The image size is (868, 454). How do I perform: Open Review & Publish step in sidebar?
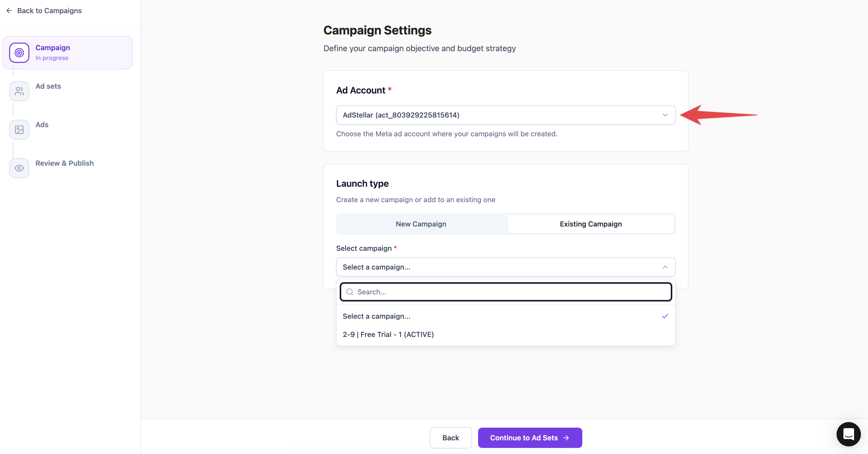point(64,163)
